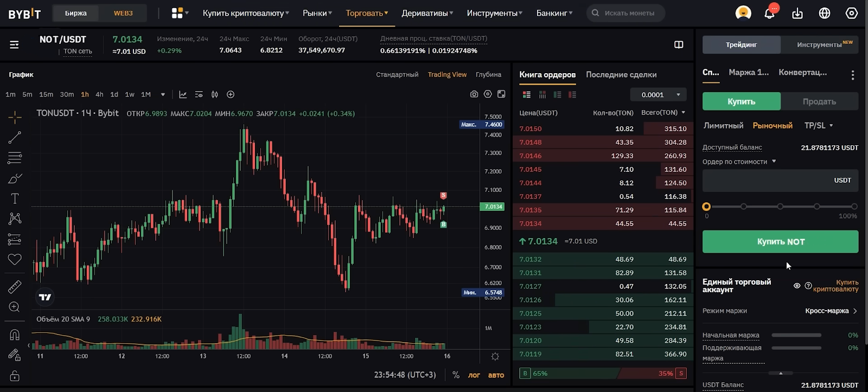Screen dimensions: 868x392
Task: Select the trend line drawing tool
Action: click(15, 138)
